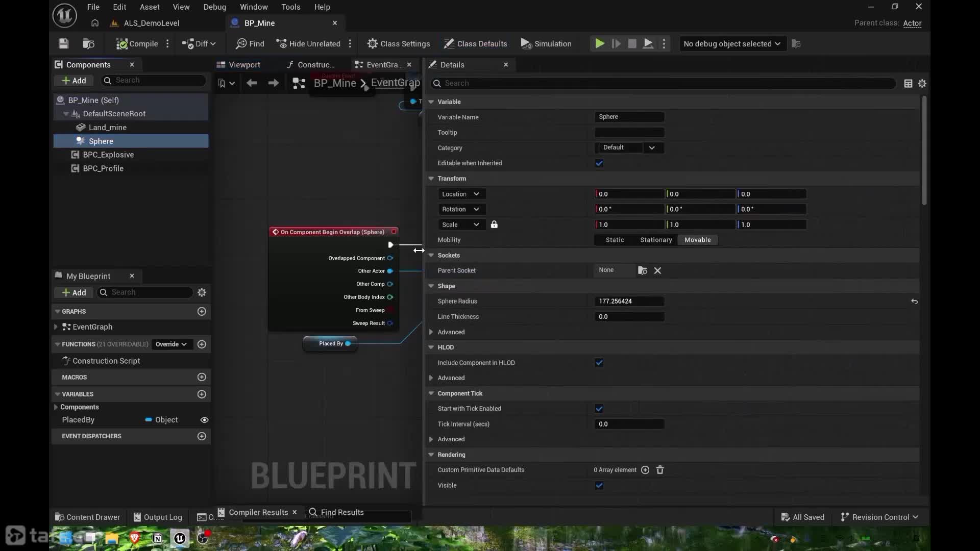Toggle Start with Tick Enabled checkbox
The width and height of the screenshot is (980, 551).
599,409
